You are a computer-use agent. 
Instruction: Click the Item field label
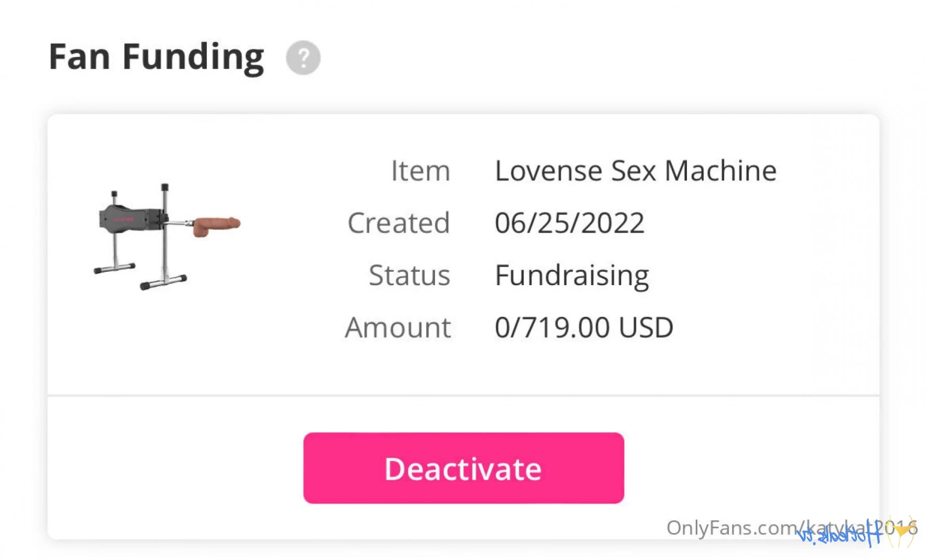[x=420, y=171]
